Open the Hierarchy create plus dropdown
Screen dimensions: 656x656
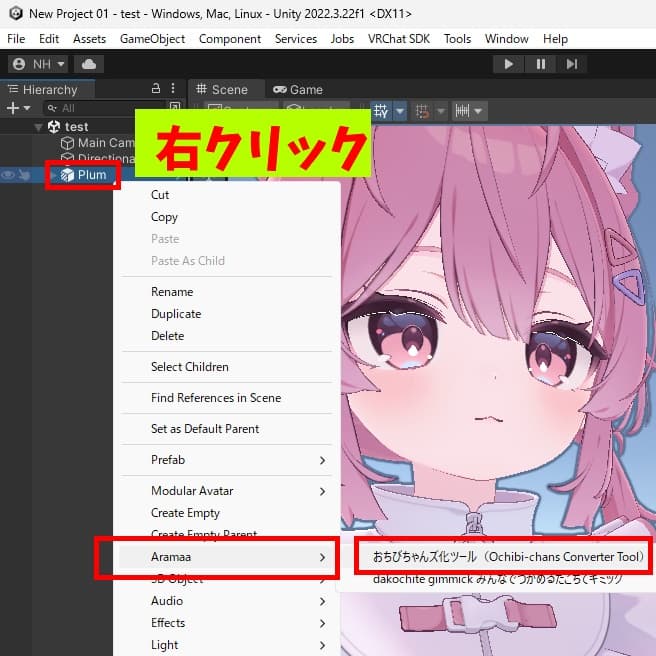[18, 108]
